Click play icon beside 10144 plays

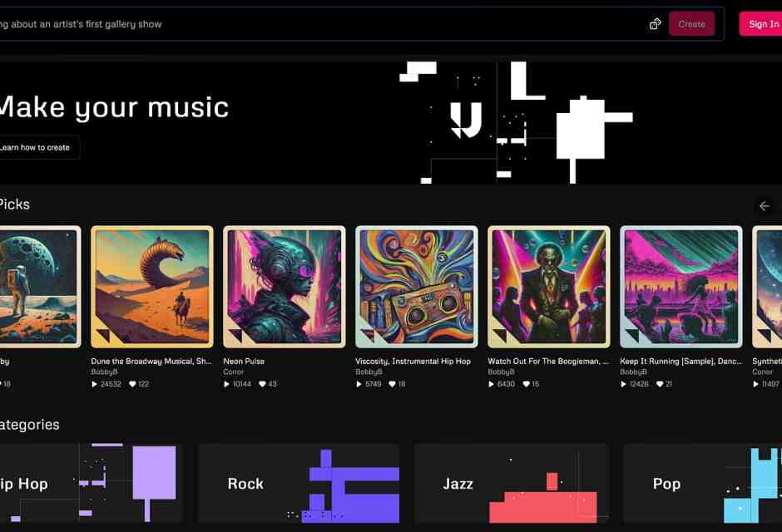[x=226, y=384]
